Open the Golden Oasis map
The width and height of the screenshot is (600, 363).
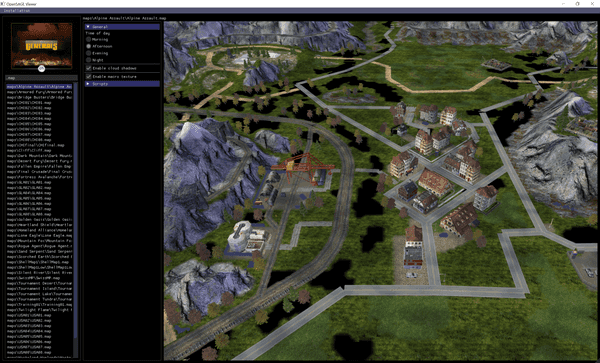(x=39, y=220)
